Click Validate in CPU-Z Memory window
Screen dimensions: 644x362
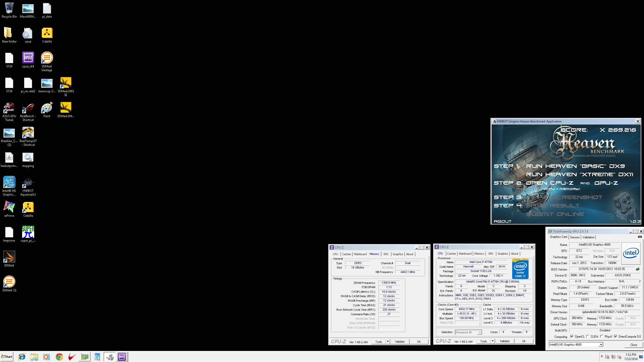[x=400, y=341]
